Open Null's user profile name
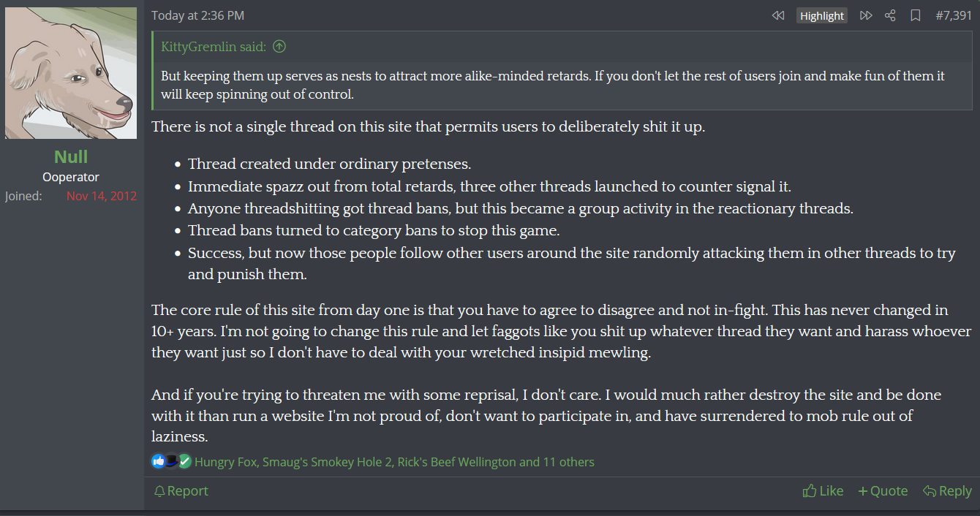980x516 pixels. [x=71, y=156]
